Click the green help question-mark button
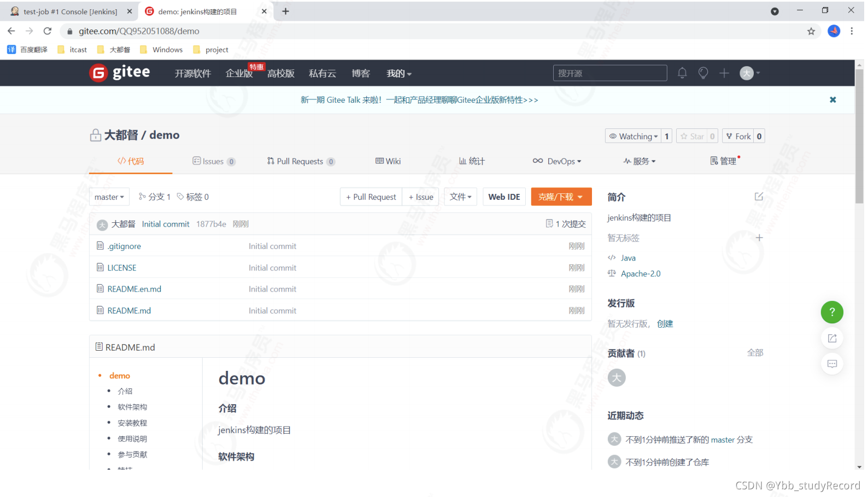This screenshot has width=868, height=497. (x=832, y=312)
